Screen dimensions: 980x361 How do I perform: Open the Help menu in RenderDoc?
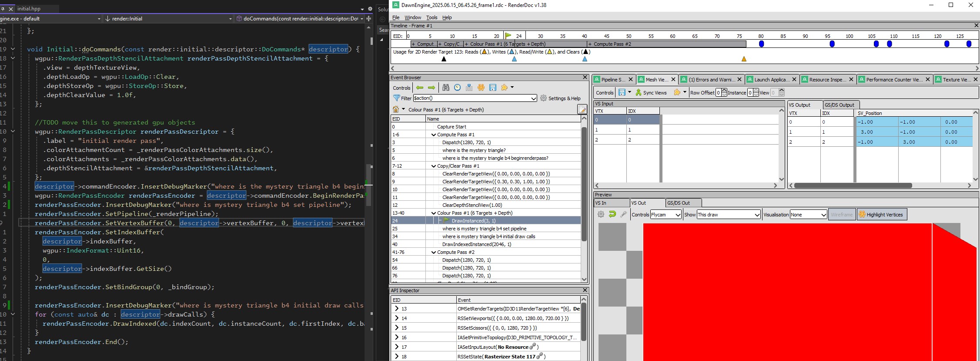point(447,17)
